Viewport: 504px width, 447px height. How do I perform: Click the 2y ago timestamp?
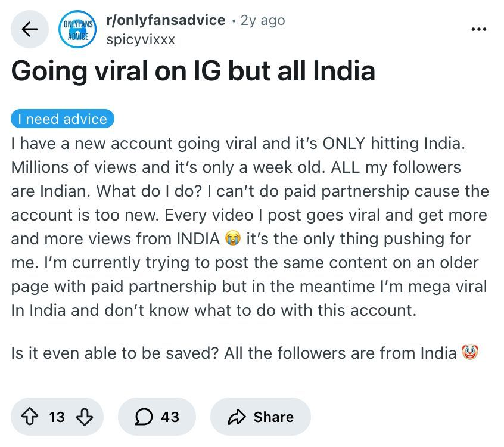coord(263,20)
